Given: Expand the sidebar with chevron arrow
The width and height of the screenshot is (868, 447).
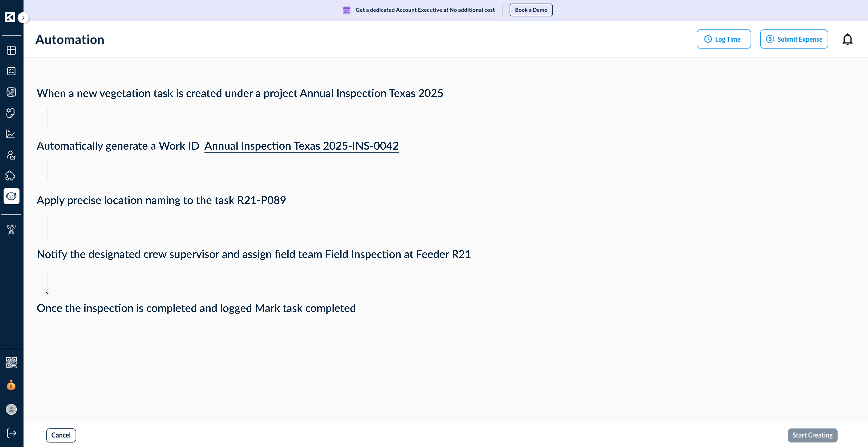Looking at the screenshot, I should (x=23, y=18).
